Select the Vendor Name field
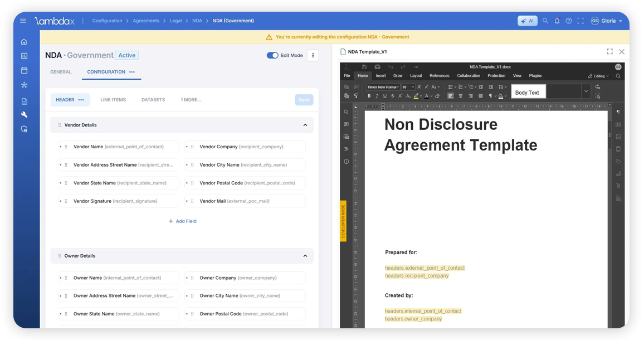Screen dimensions: 644x340 click(x=119, y=147)
